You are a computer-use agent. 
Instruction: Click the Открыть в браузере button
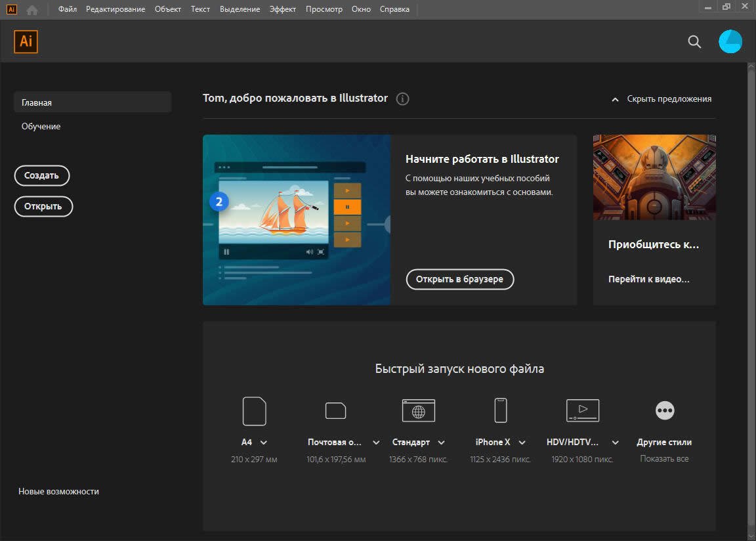point(460,279)
